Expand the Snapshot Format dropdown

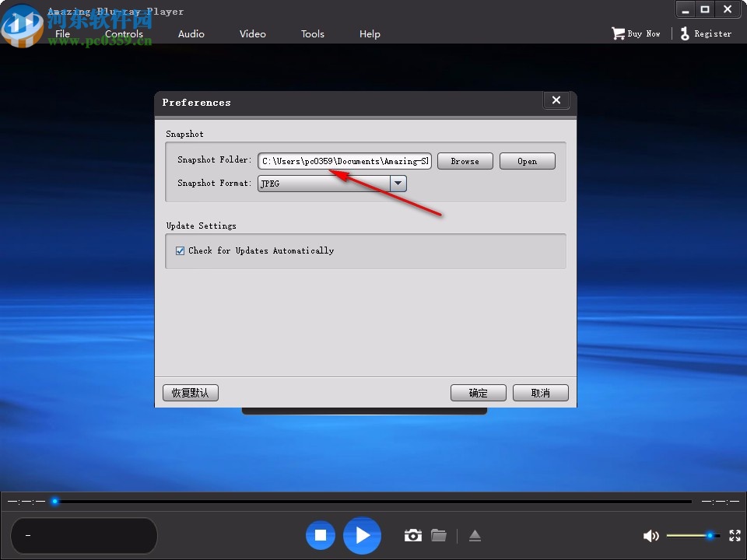(x=398, y=184)
